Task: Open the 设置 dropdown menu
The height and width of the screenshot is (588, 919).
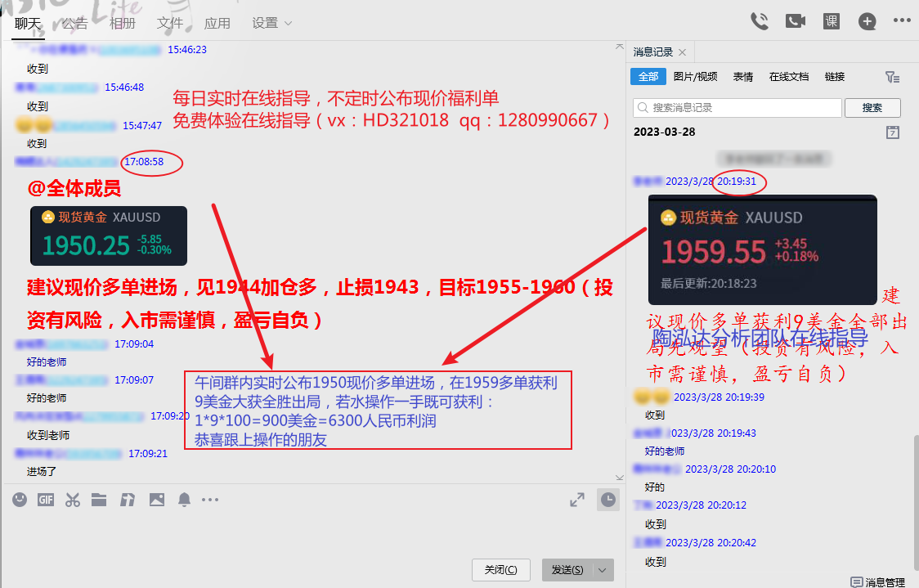Action: (x=272, y=24)
